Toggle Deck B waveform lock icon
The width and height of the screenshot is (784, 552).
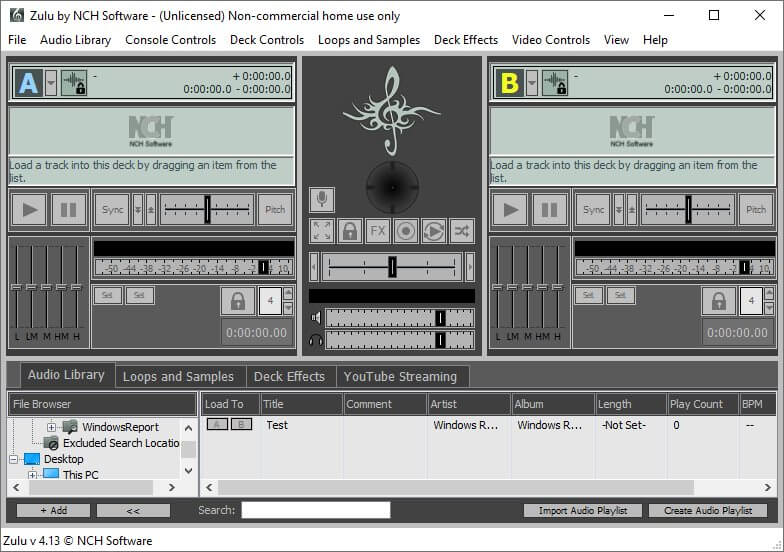coord(555,82)
